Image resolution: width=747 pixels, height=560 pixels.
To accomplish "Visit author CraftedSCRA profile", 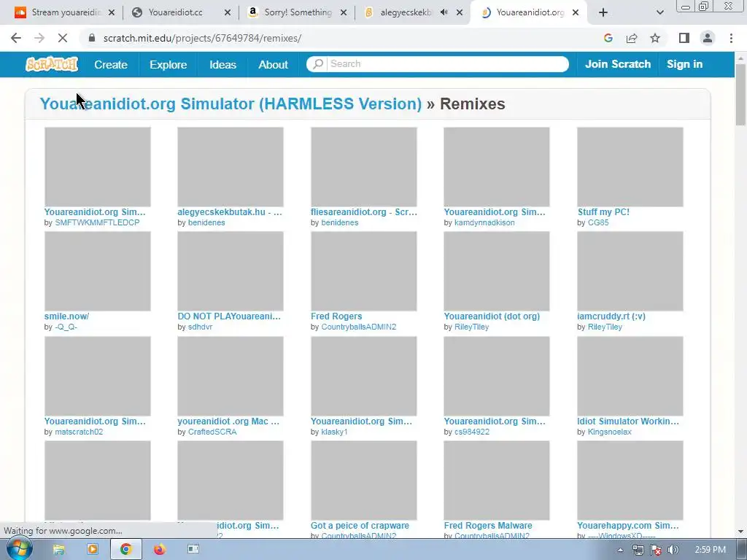I will pos(212,432).
